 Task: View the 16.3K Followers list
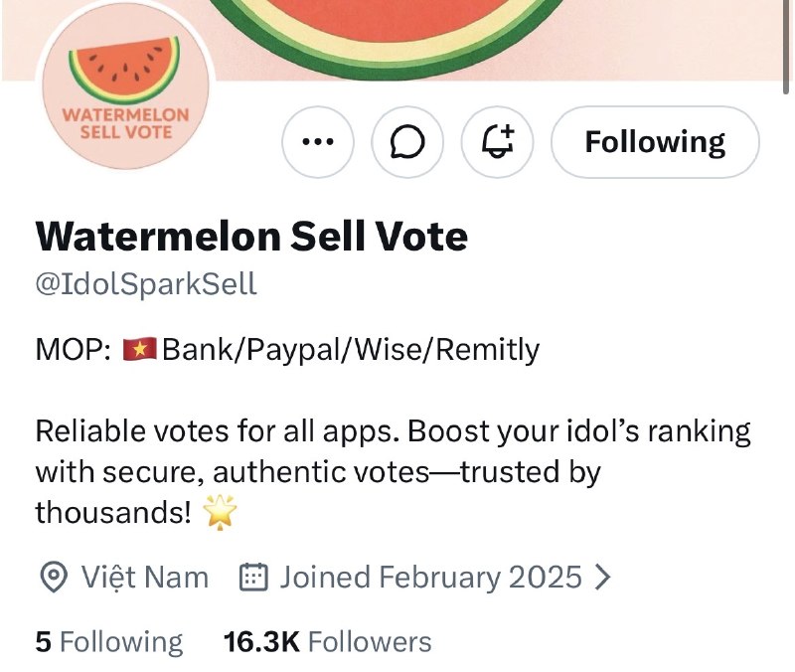tap(328, 641)
